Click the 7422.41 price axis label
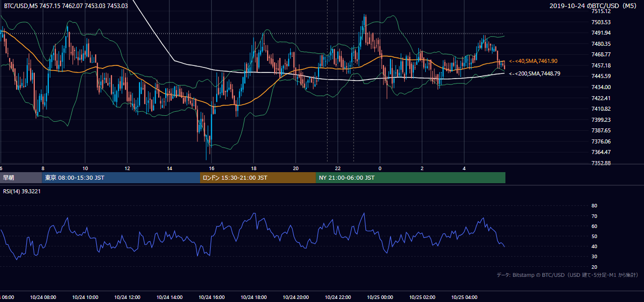This screenshot has height=302, width=644. [601, 98]
